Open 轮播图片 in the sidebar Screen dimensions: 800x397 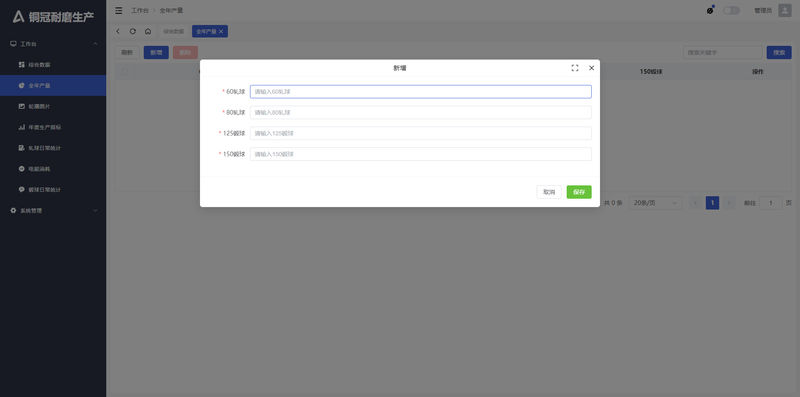(53, 106)
